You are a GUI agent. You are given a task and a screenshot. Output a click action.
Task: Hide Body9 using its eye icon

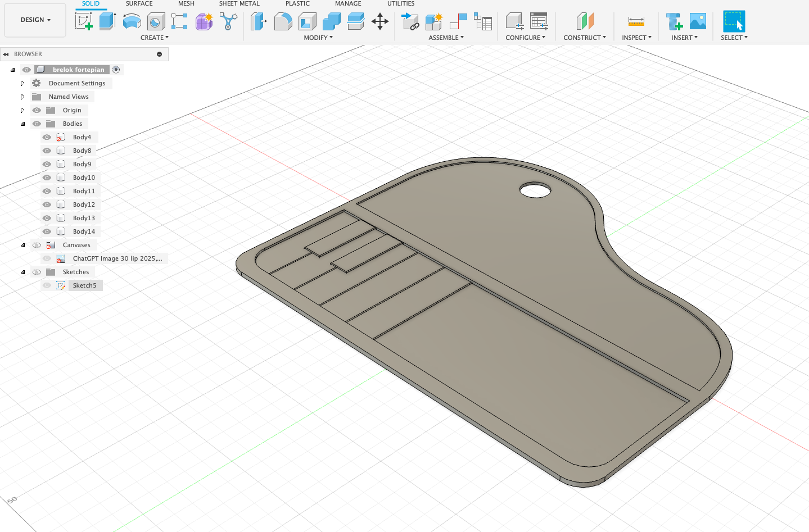(47, 164)
